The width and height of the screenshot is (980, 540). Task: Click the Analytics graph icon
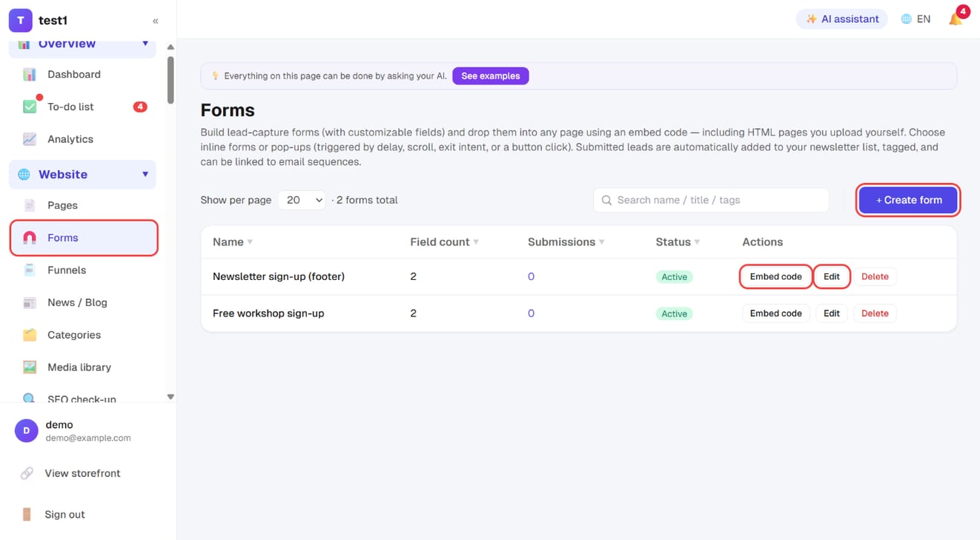[30, 139]
